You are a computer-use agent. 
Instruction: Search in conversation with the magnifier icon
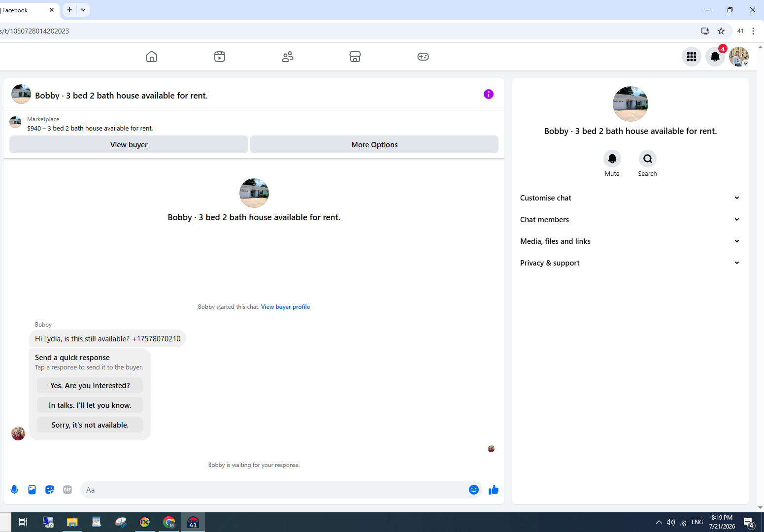(x=648, y=159)
